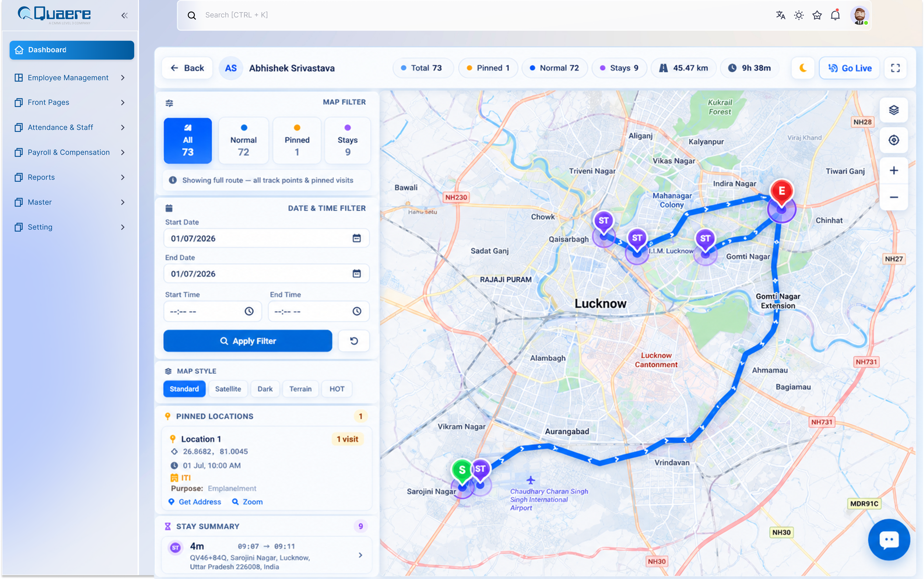Viewport: 924px width, 579px height.
Task: Reset the date and time filter
Action: [x=354, y=341]
